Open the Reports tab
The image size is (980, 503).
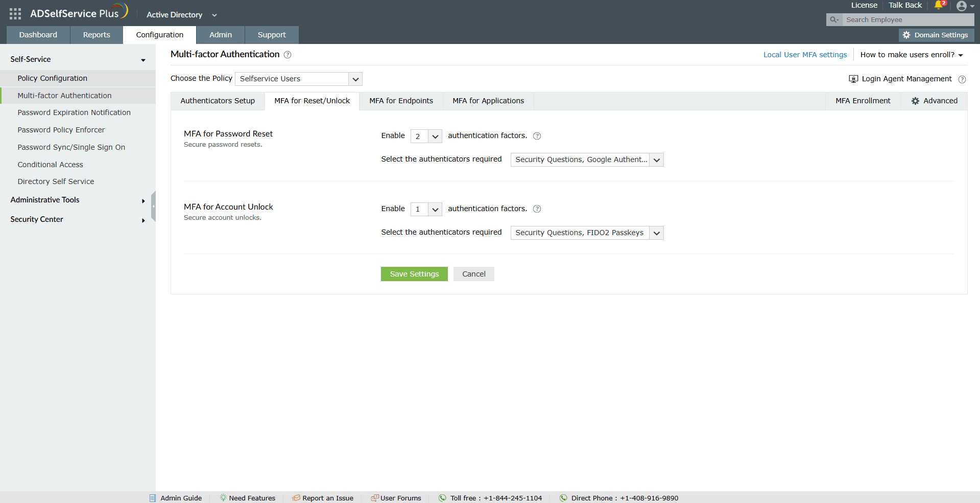[97, 35]
